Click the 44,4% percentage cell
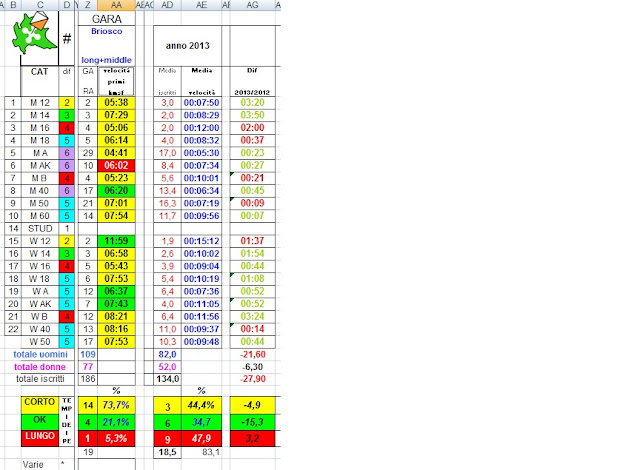Image resolution: width=640 pixels, height=470 pixels. click(202, 405)
